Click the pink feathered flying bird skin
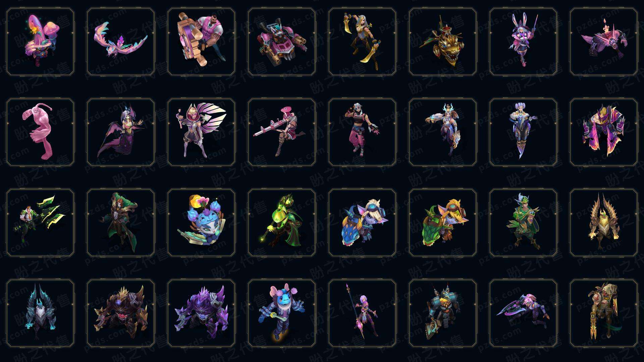The height and width of the screenshot is (362, 644). (121, 42)
